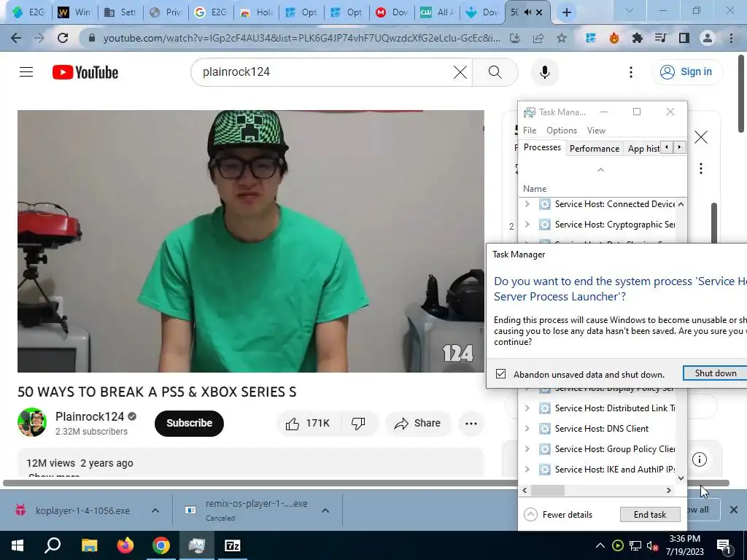
Task: Sign in to YouTube
Action: coord(687,72)
